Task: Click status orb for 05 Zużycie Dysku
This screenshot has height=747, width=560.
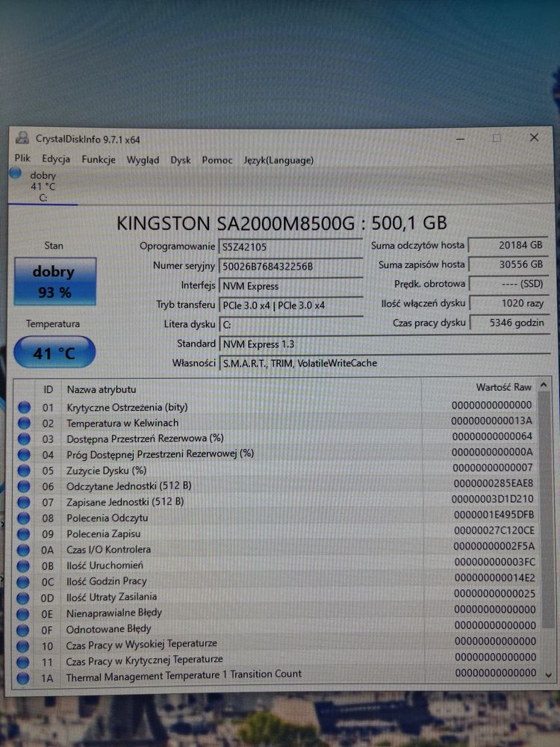Action: tap(24, 471)
